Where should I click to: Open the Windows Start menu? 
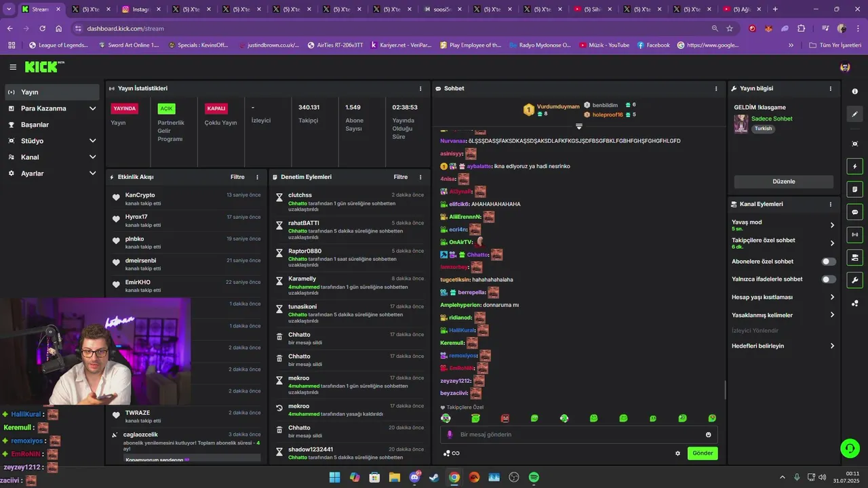point(334,477)
